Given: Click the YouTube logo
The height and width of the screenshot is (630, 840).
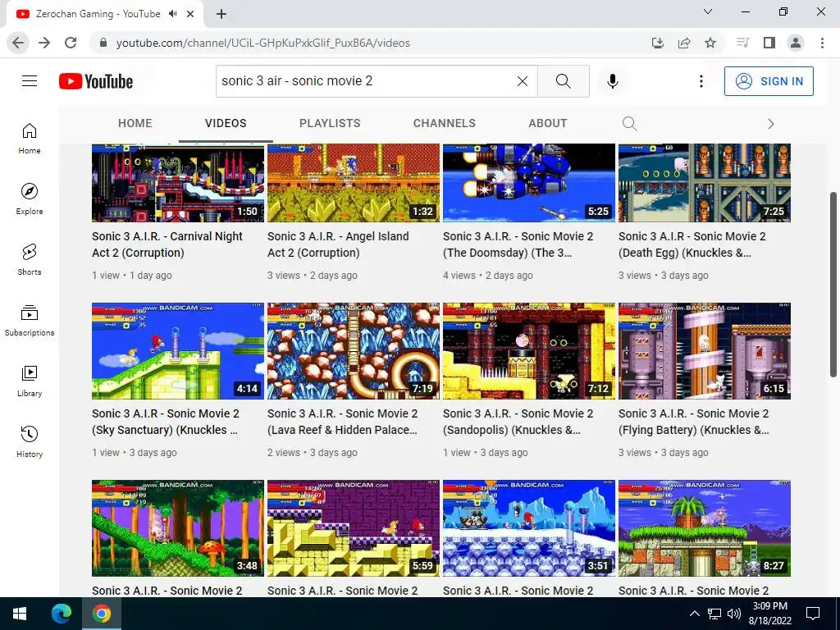Looking at the screenshot, I should coord(96,81).
